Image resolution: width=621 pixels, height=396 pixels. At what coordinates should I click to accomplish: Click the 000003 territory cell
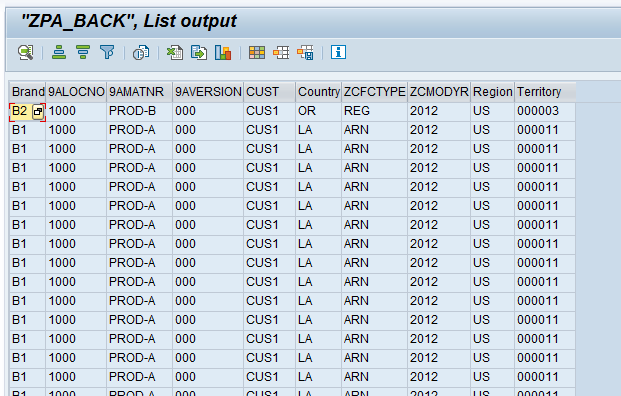pyautogui.click(x=545, y=112)
